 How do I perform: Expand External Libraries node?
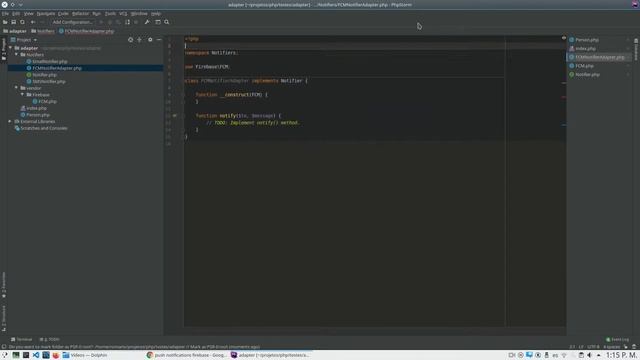[10, 121]
